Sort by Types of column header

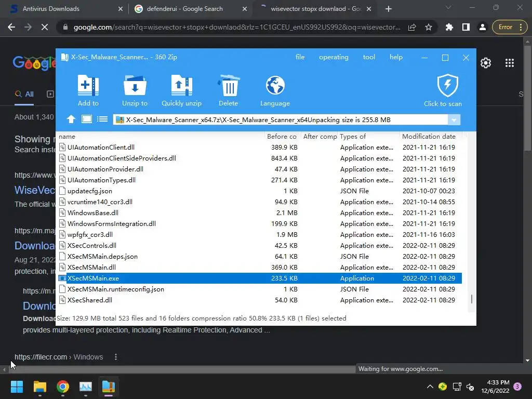click(369, 137)
